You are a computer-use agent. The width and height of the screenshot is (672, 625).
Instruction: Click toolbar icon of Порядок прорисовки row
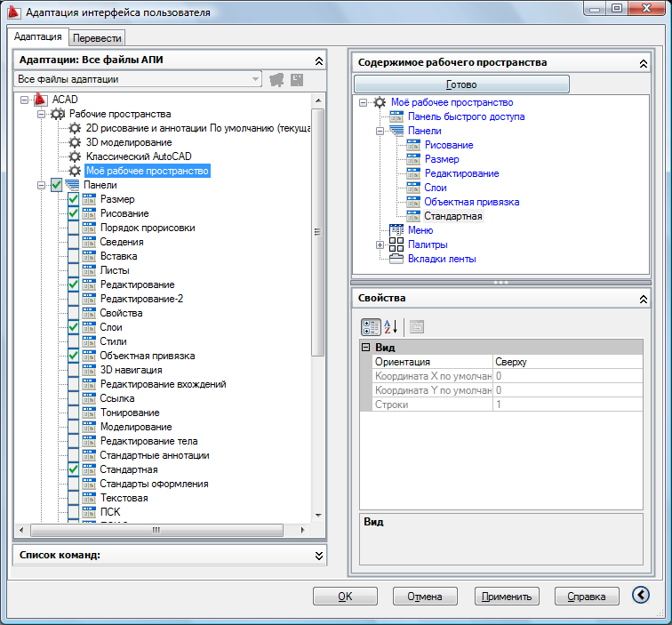pos(89,228)
